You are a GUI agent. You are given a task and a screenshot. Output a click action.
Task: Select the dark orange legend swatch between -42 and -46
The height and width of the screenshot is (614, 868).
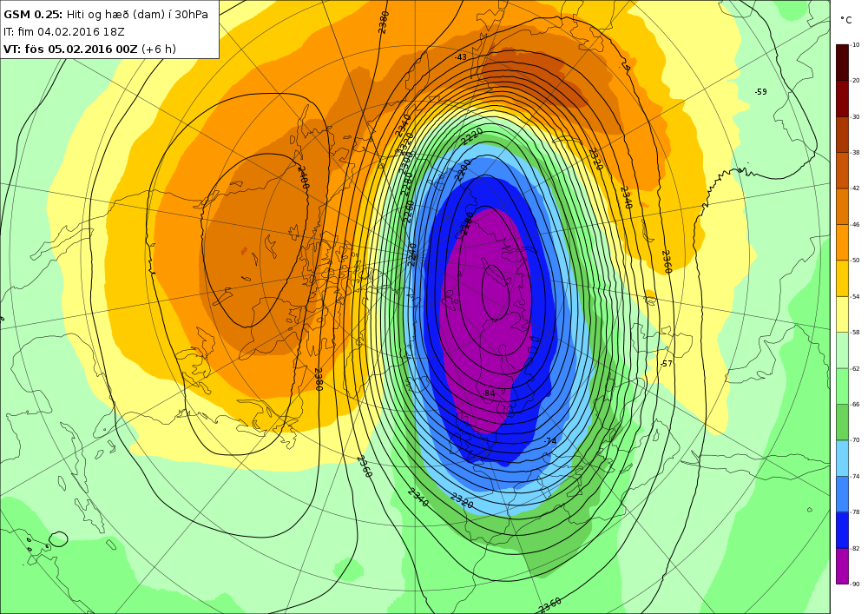pos(842,206)
